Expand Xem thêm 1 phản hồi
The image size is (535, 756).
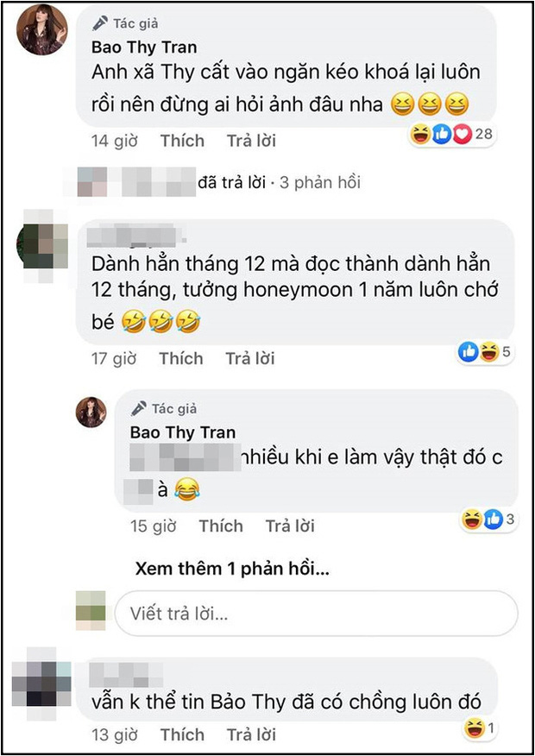pos(232,569)
